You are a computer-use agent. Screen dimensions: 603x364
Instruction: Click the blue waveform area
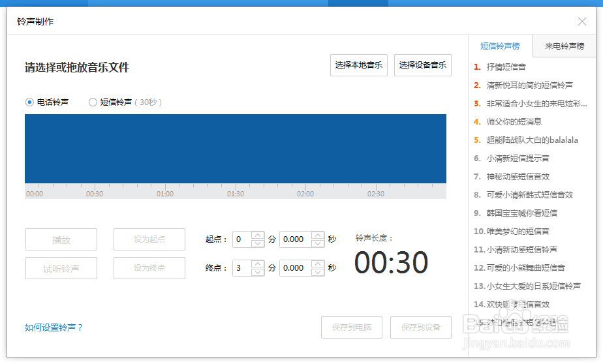point(236,149)
